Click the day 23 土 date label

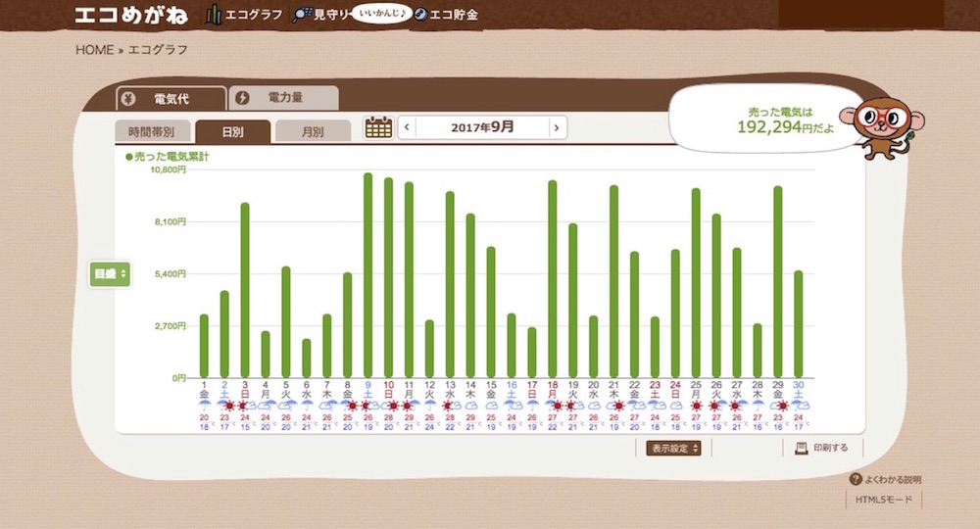tap(655, 390)
